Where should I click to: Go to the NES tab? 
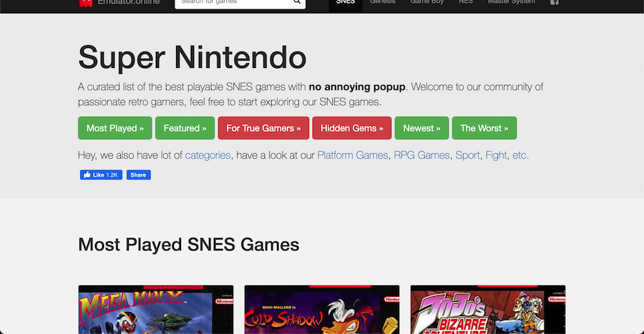466,2
